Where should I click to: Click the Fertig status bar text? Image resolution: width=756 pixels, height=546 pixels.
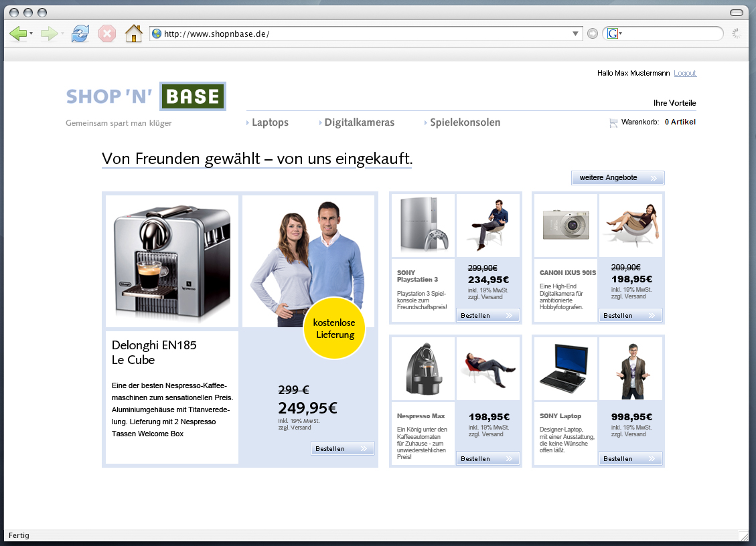(19, 535)
